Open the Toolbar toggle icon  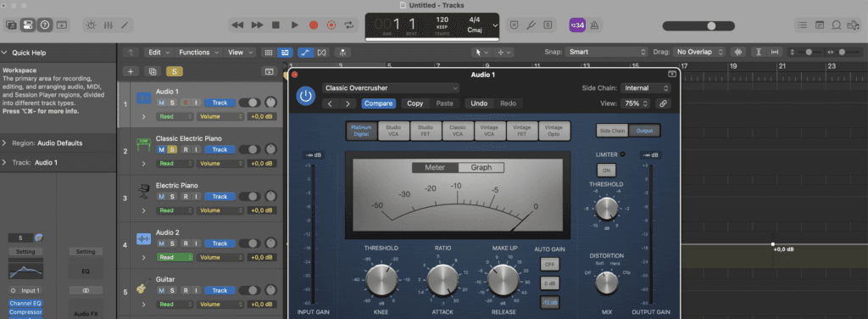pos(61,25)
